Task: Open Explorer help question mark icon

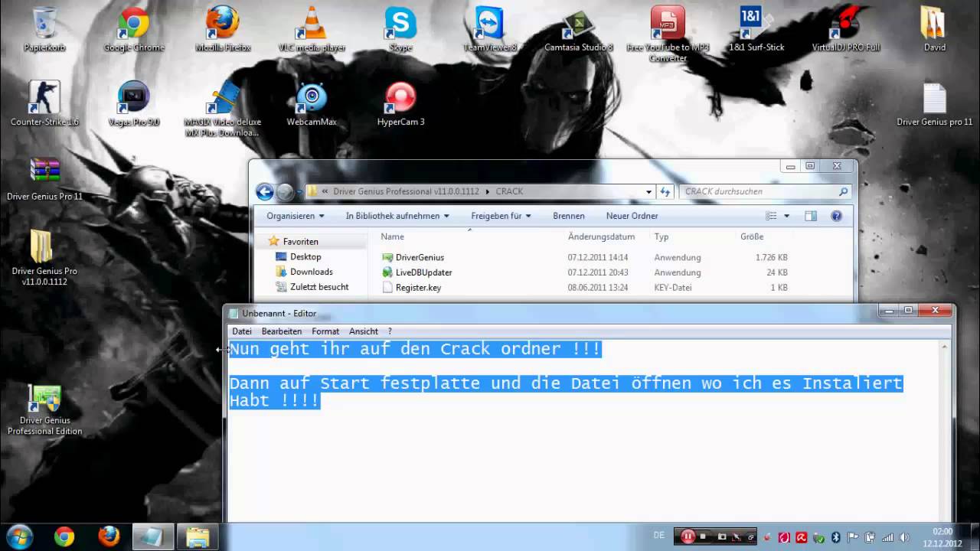Action: click(x=836, y=217)
